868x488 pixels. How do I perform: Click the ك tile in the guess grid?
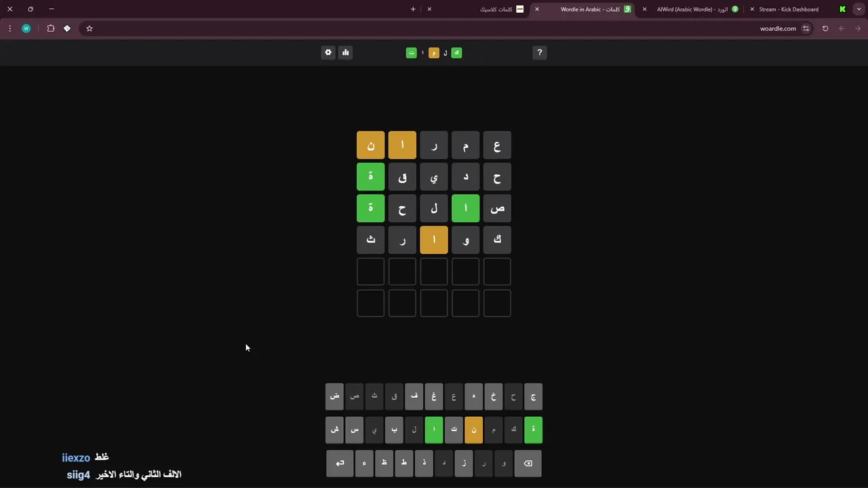point(497,240)
